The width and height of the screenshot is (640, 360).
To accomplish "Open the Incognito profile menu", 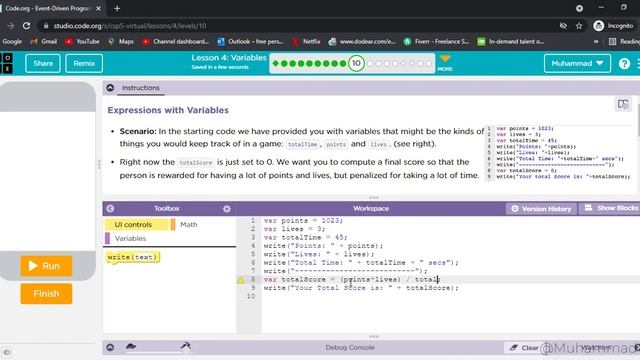I will (x=613, y=26).
